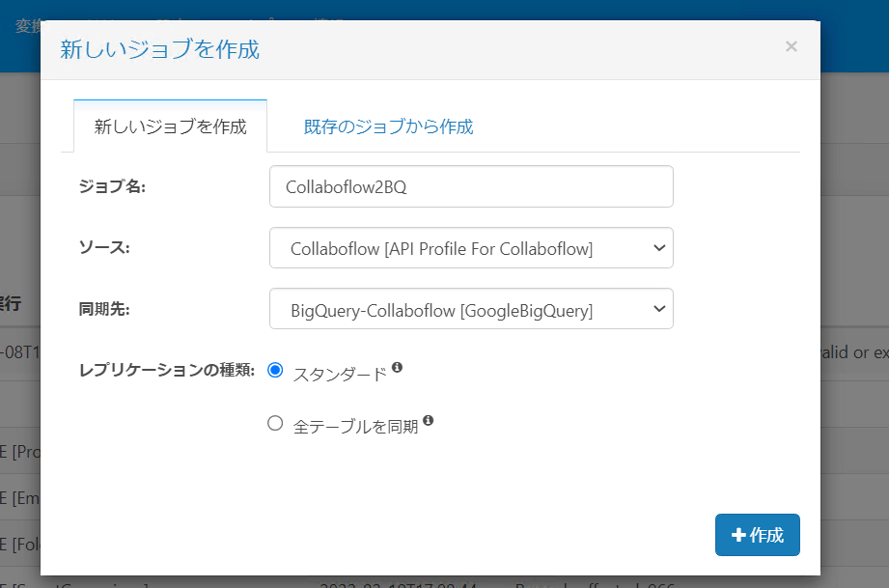The width and height of the screenshot is (889, 588).
Task: Select the 全テーブルを同期 radio button
Action: (275, 422)
